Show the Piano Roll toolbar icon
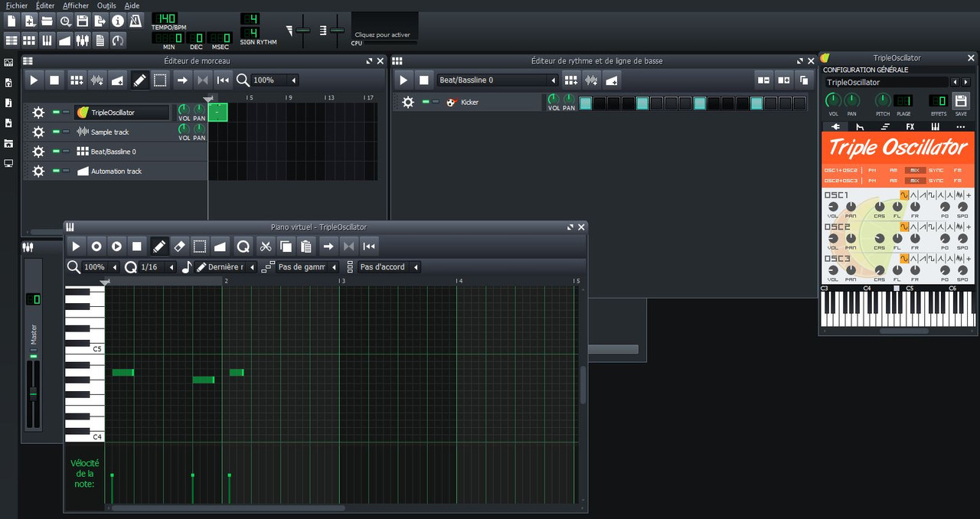980x519 pixels. coord(47,40)
